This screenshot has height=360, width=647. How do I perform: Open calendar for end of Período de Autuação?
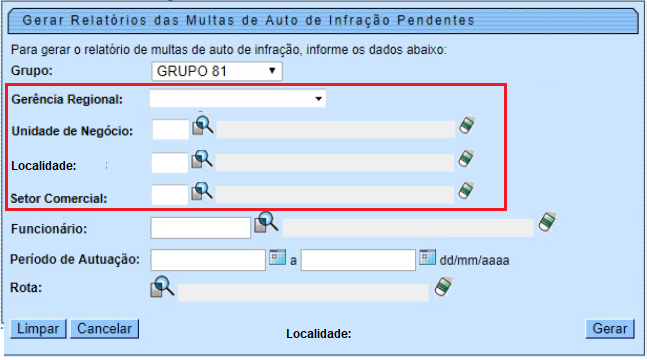click(x=427, y=257)
